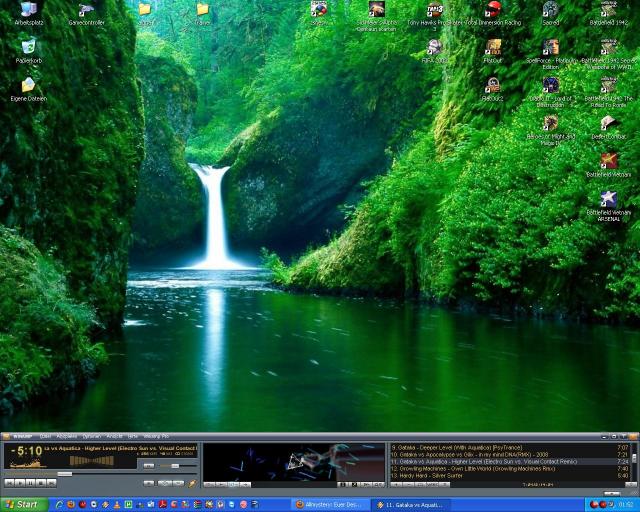Open the Datei menu in Winamp

pos(45,437)
